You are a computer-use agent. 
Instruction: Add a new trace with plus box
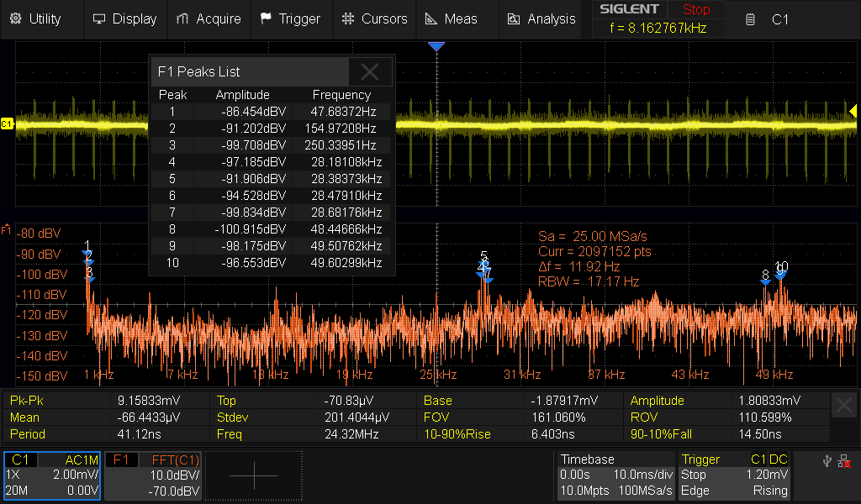[253, 475]
